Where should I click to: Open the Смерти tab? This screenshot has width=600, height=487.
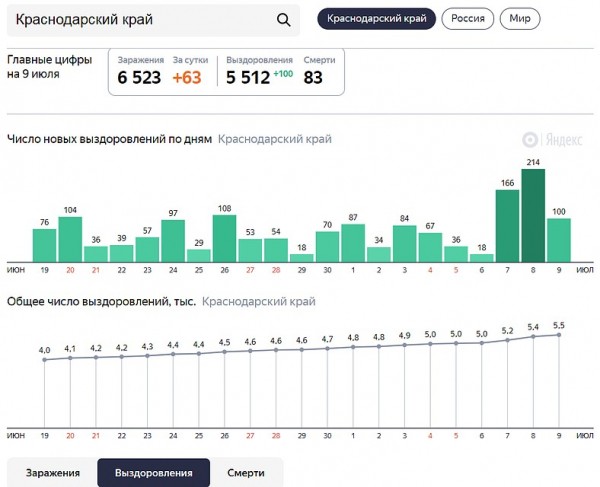click(x=246, y=473)
